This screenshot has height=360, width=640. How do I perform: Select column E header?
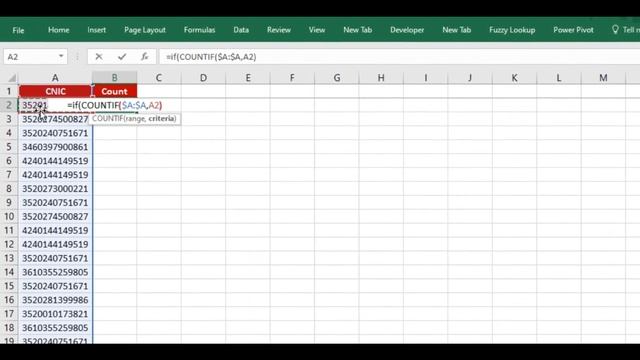coord(248,78)
